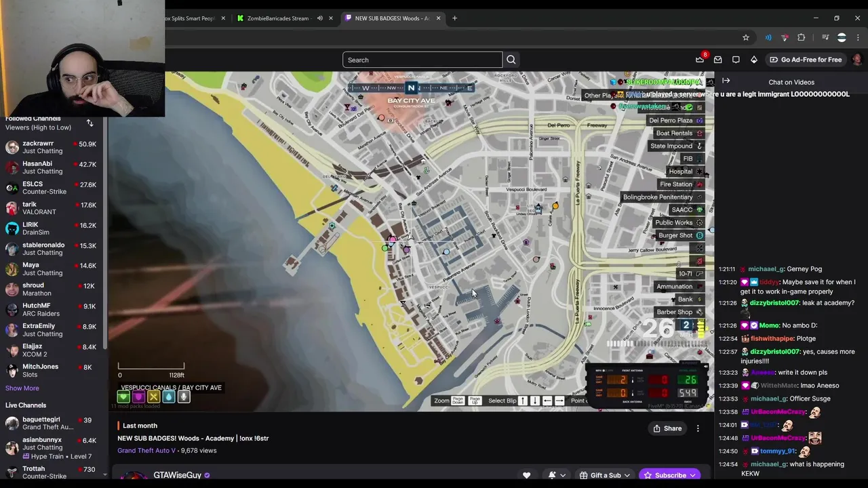
Task: Click username tiddyy in chat
Action: click(x=769, y=282)
